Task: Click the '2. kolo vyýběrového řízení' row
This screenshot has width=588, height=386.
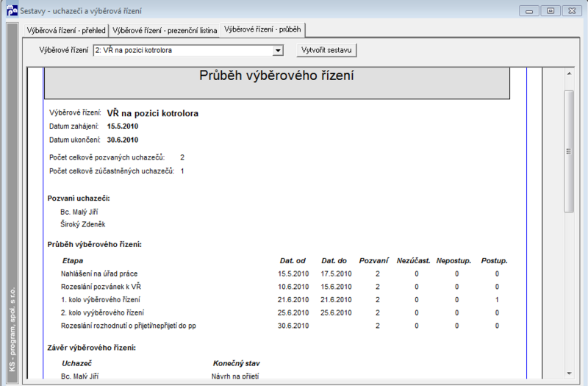Action: tap(280, 312)
